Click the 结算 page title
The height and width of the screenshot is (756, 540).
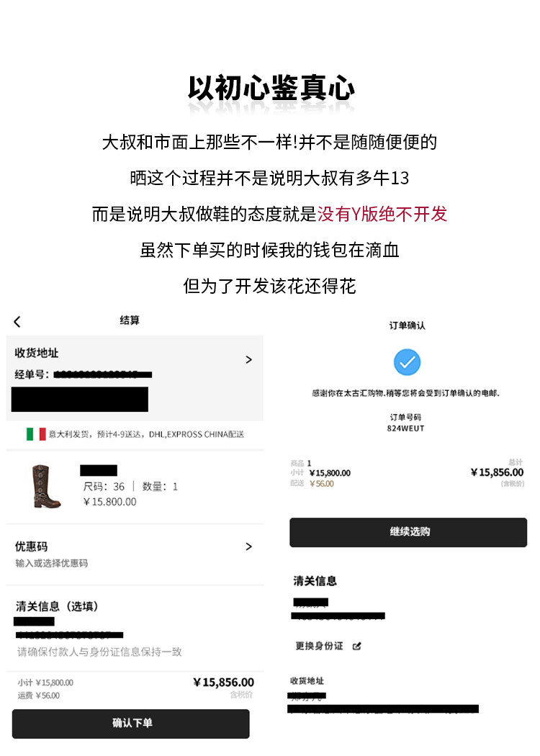[x=130, y=320]
